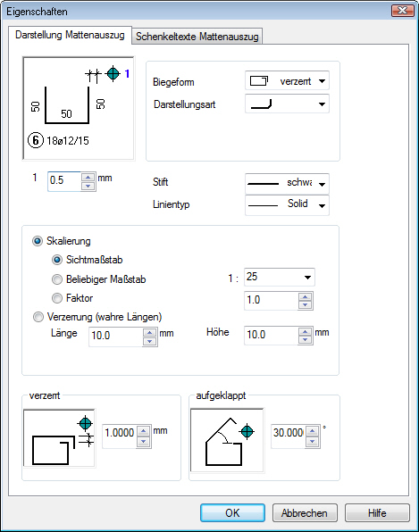This screenshot has width=419, height=532.
Task: Decrease the Faktor 1.0 value spinner
Action: click(x=305, y=304)
